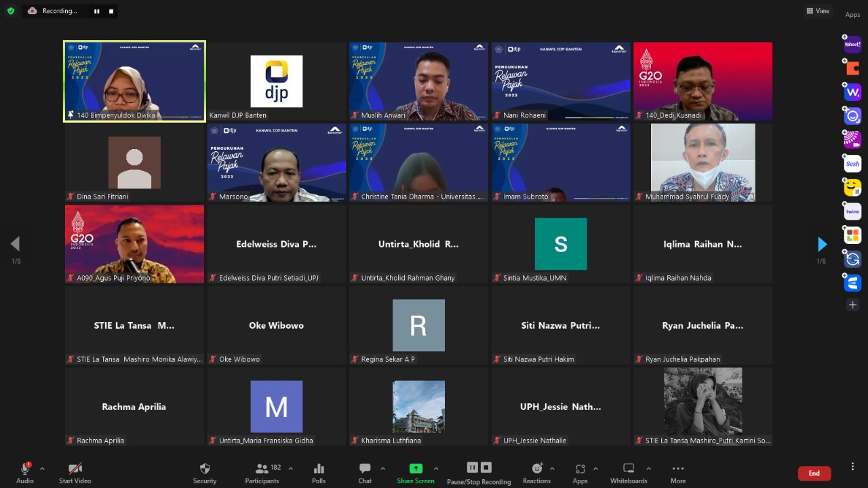The image size is (868, 488).
Task: Open the Twine app from sidebar
Action: pyautogui.click(x=852, y=211)
